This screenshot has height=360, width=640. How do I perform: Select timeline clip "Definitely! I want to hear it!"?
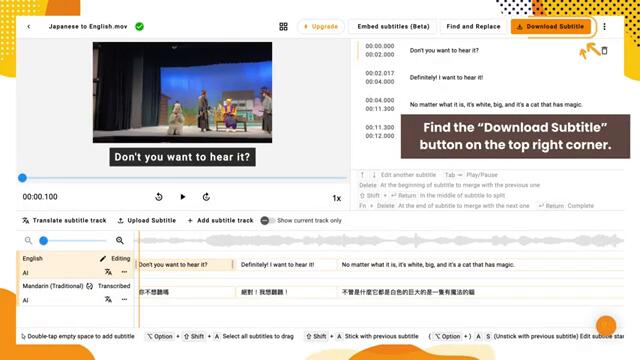point(286,264)
